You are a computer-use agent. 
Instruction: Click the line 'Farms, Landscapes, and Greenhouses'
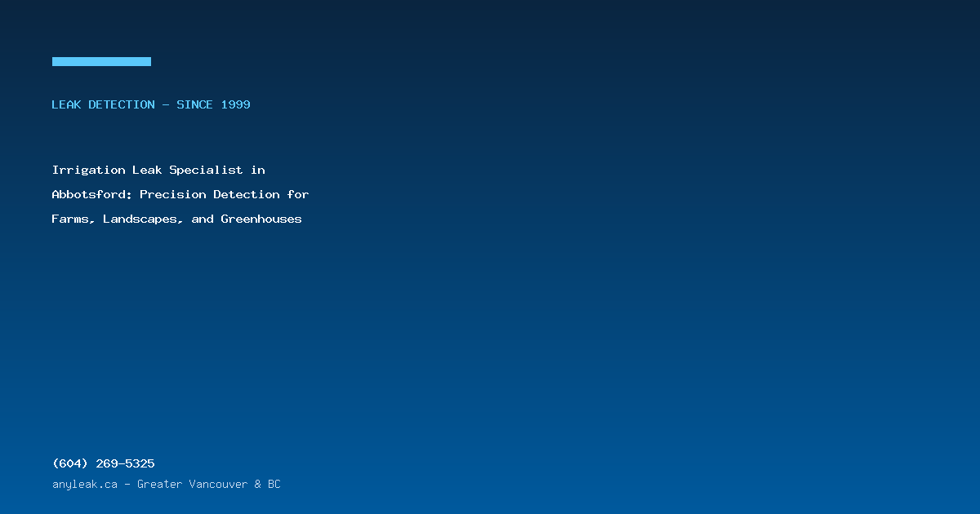(x=176, y=219)
